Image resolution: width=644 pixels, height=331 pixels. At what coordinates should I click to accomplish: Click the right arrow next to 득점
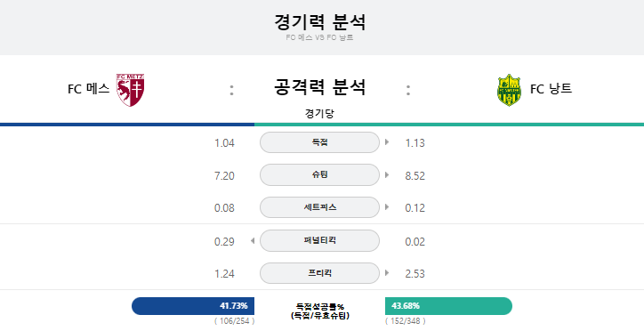[x=387, y=142]
